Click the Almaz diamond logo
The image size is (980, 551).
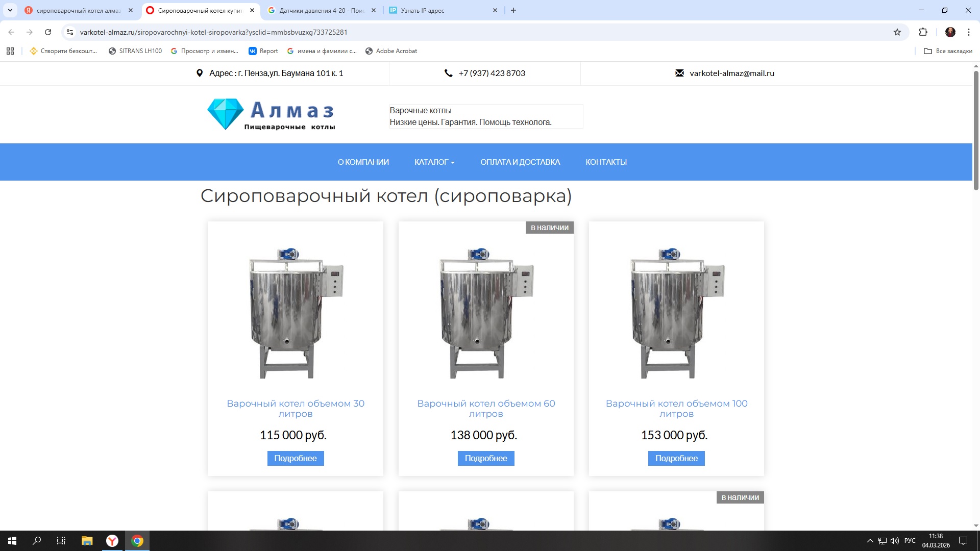click(x=225, y=113)
